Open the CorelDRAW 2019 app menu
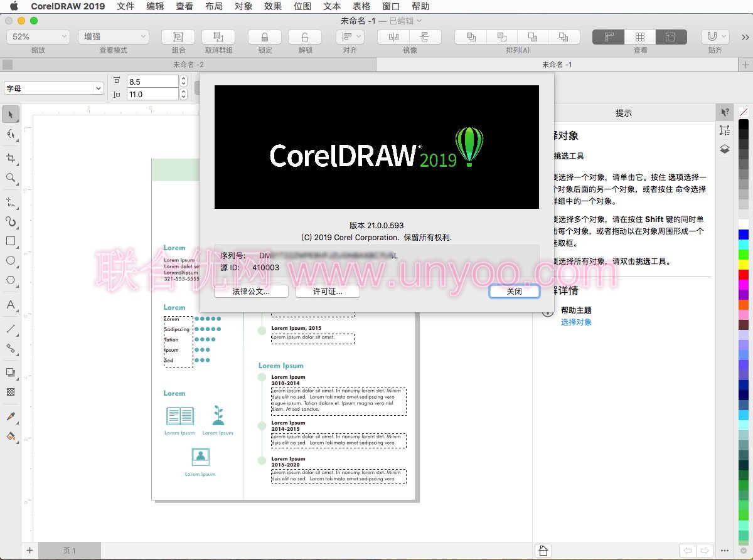This screenshot has height=560, width=753. pyautogui.click(x=68, y=6)
